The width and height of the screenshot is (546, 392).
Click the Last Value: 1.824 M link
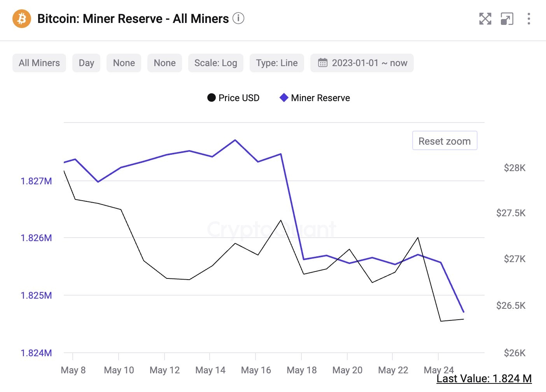pos(485,378)
